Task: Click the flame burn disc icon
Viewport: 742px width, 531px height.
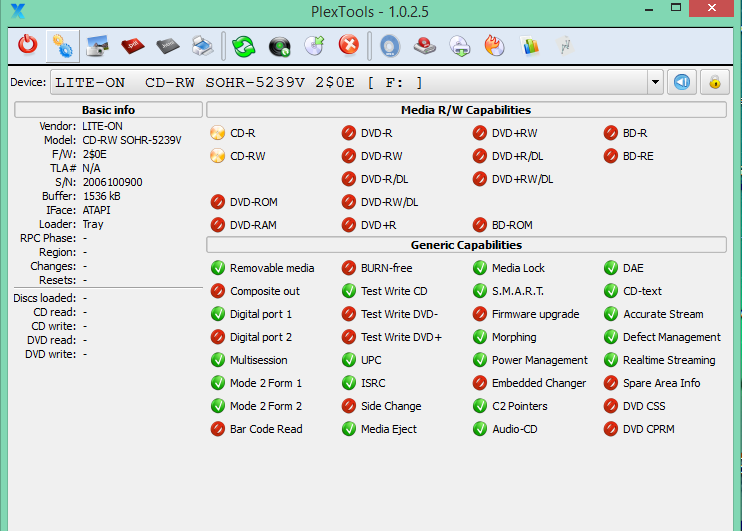Action: 495,46
